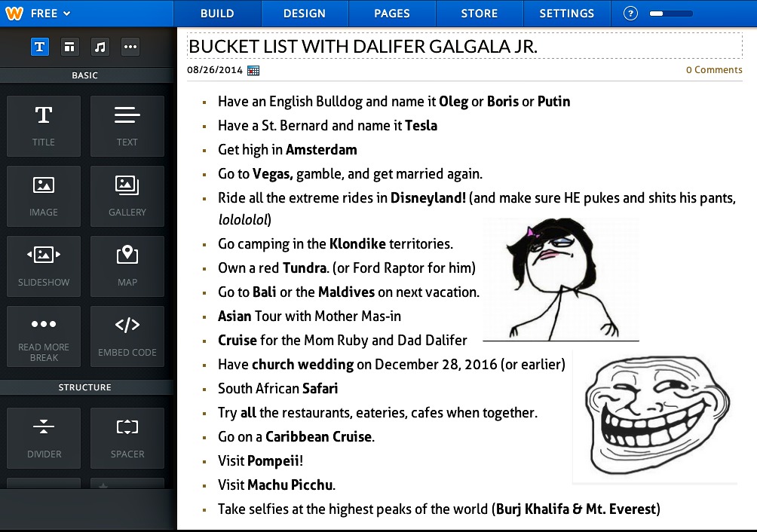Open the post date calendar picker
Screen dimensions: 757x532
[253, 70]
